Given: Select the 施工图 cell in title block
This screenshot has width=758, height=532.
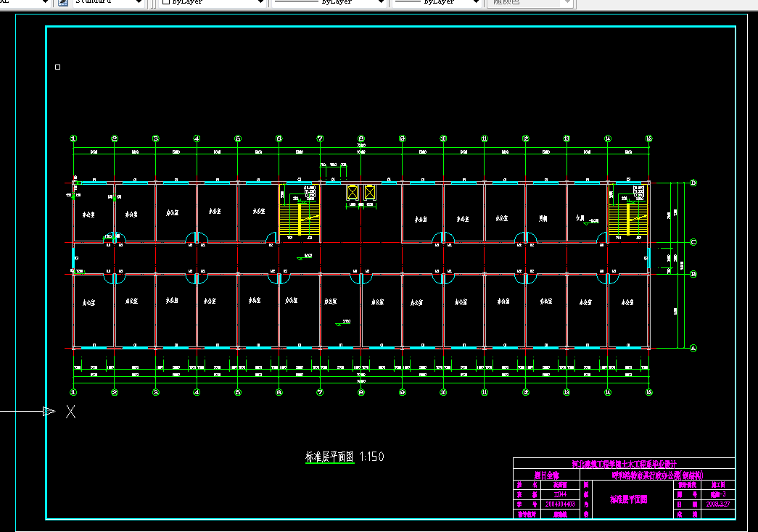Looking at the screenshot, I should click(718, 485).
